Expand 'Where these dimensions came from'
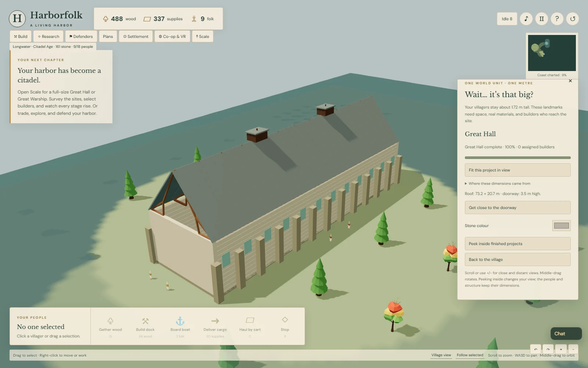This screenshot has height=368, width=588. pos(498,183)
